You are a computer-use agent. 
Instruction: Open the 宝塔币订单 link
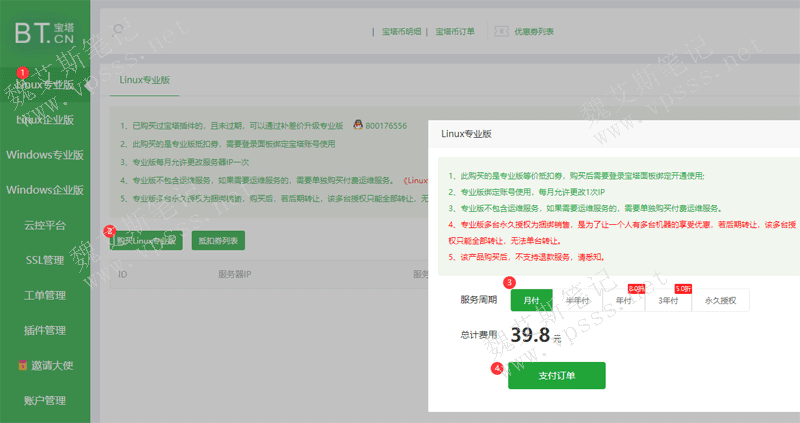click(x=457, y=31)
